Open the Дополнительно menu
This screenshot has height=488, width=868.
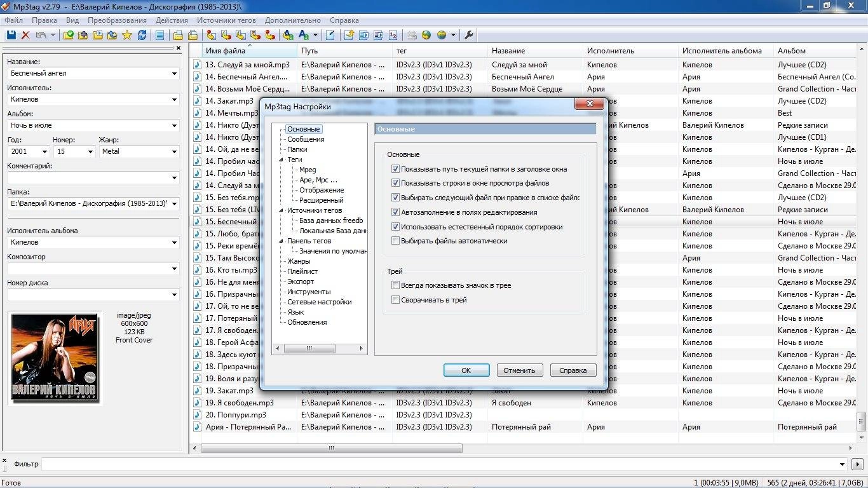293,20
